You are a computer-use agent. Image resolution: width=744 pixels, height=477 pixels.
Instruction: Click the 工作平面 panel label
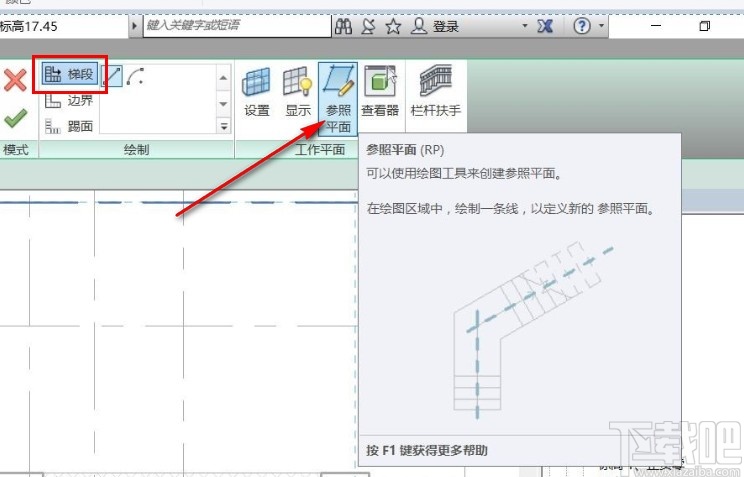pyautogui.click(x=320, y=150)
